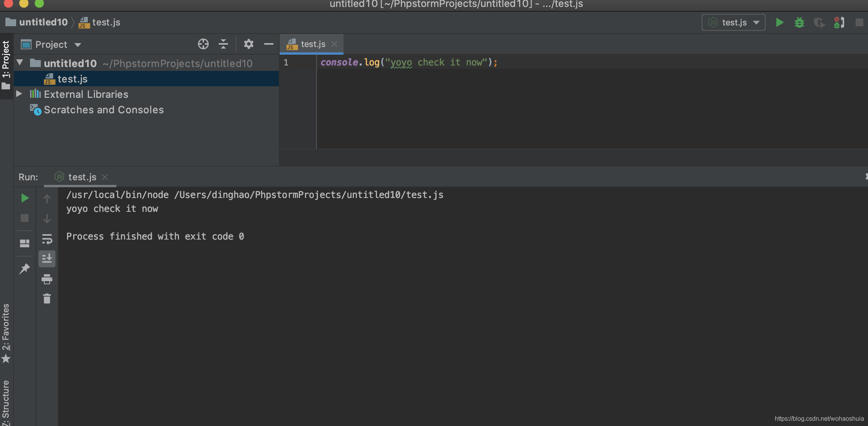Image resolution: width=868 pixels, height=426 pixels.
Task: Close the test.js editor tab
Action: coord(334,44)
